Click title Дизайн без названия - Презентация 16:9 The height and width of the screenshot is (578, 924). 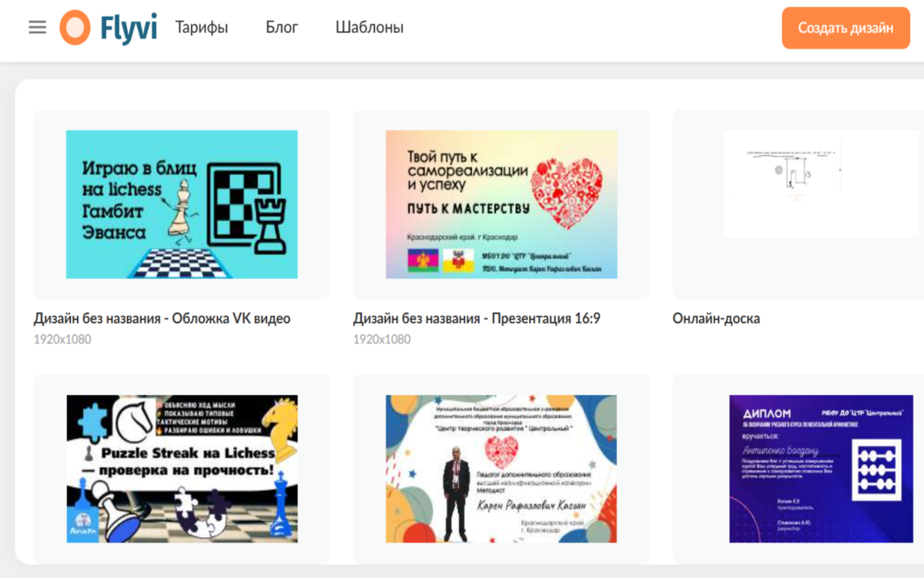click(477, 318)
